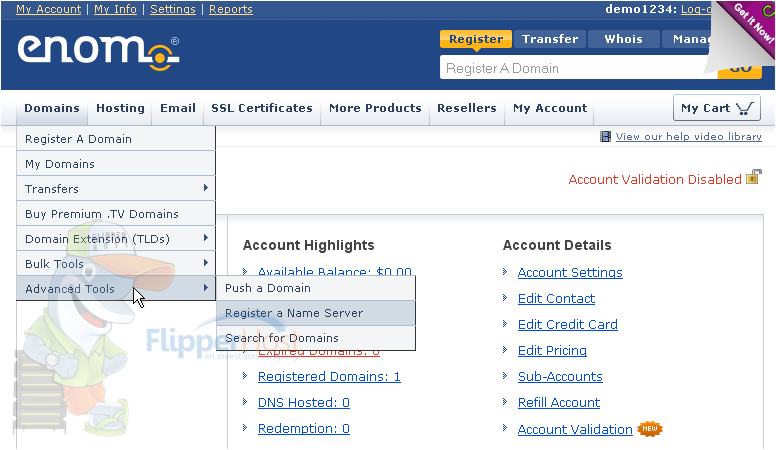Choose Register a Name Server
This screenshot has height=450, width=776.
(x=316, y=313)
